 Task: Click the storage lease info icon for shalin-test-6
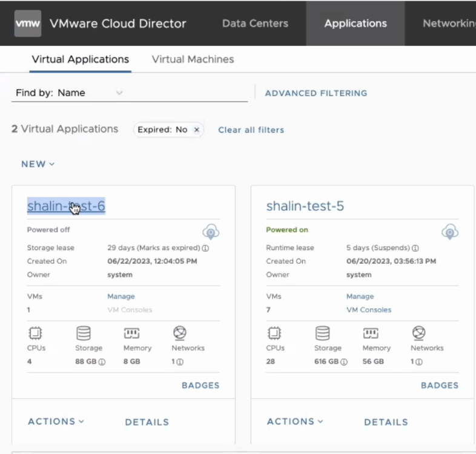click(x=205, y=248)
